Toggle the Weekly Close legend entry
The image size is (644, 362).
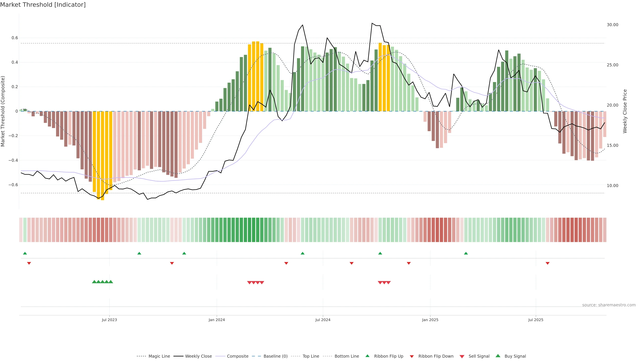coord(198,356)
